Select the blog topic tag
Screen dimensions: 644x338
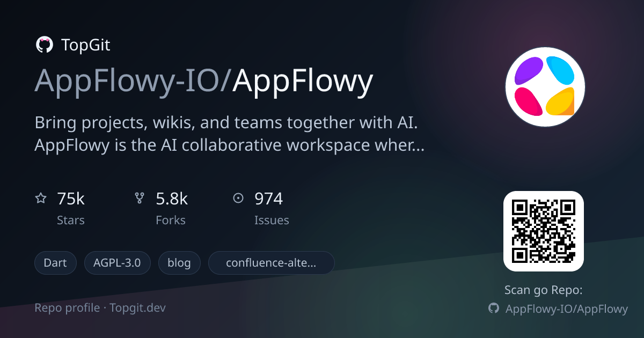pos(179,263)
